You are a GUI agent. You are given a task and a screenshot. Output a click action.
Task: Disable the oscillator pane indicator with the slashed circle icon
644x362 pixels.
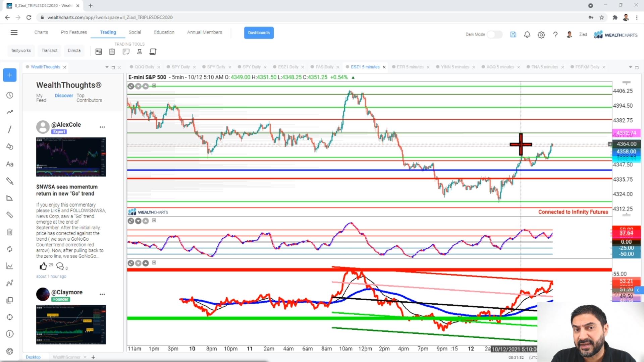point(131,221)
